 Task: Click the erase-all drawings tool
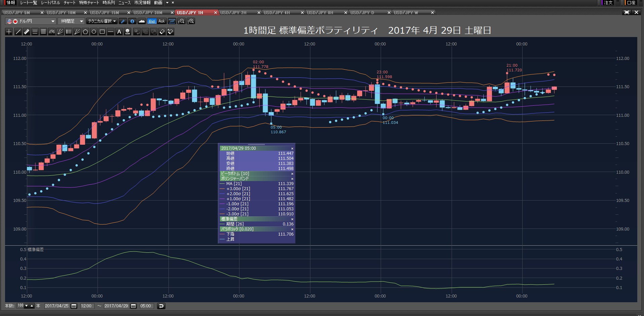tap(171, 32)
